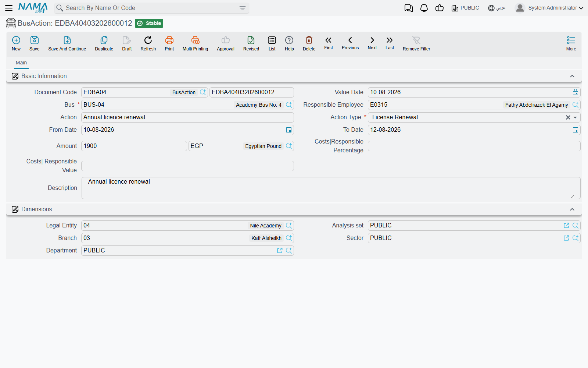This screenshot has height=368, width=588.
Task: Open the From Date calendar picker
Action: coord(289,130)
